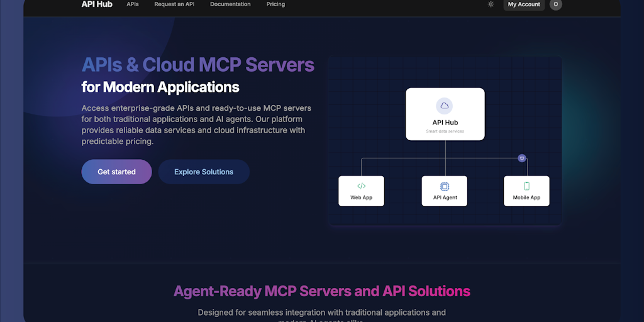Select the Web App label in diagram

click(361, 197)
